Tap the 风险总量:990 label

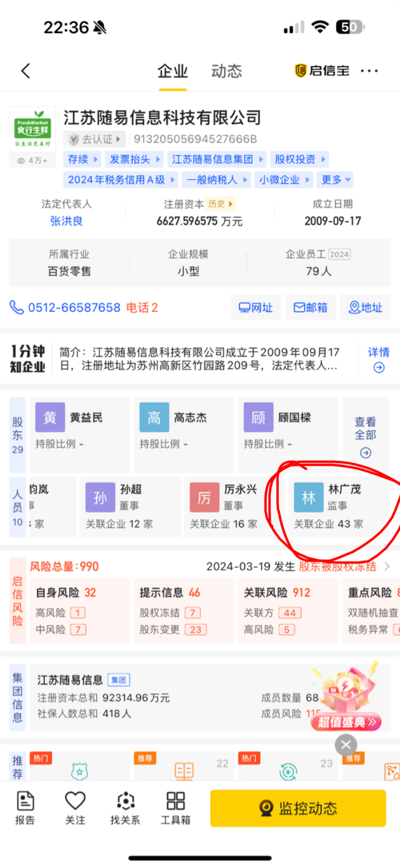pyautogui.click(x=65, y=566)
